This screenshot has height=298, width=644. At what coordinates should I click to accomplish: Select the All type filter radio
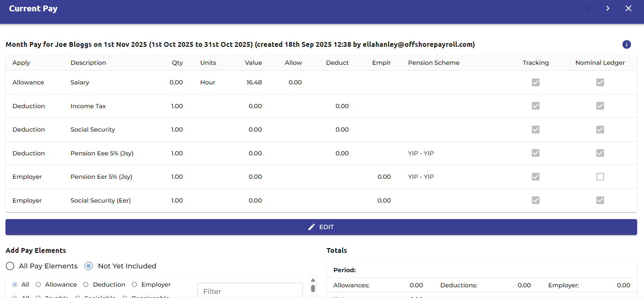tap(15, 285)
